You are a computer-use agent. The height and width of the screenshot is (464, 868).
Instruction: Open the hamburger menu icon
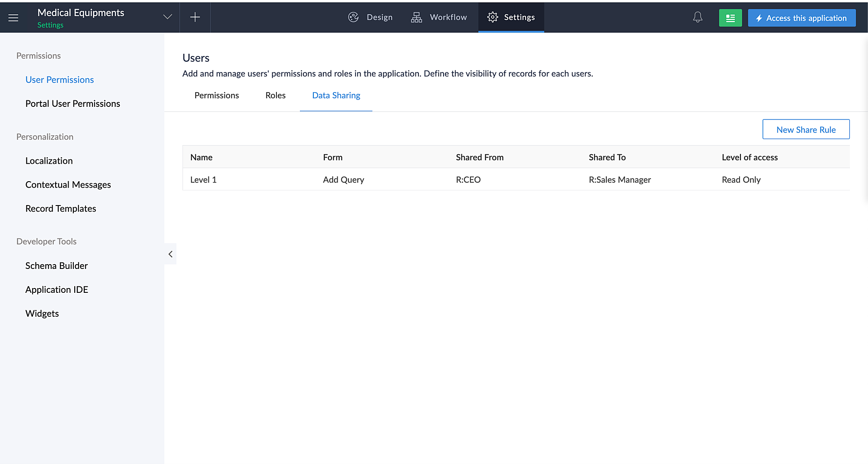[x=13, y=18]
